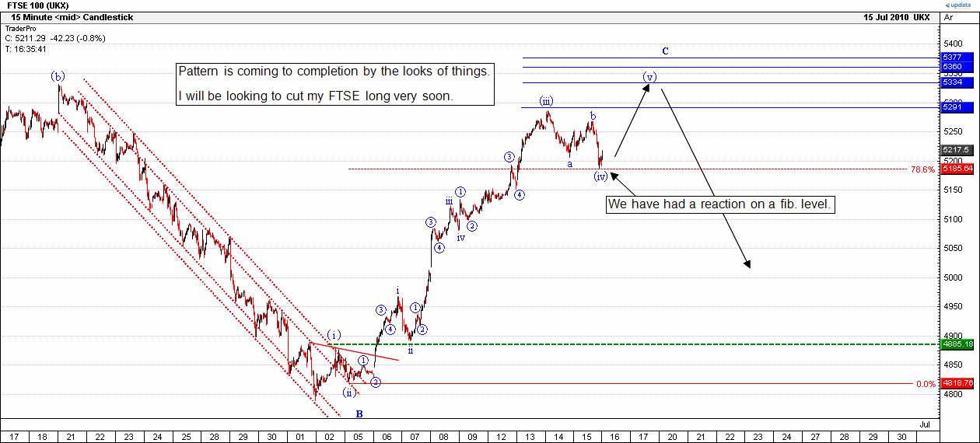980x443 pixels.
Task: Select the wave label B at the low
Action: [359, 413]
